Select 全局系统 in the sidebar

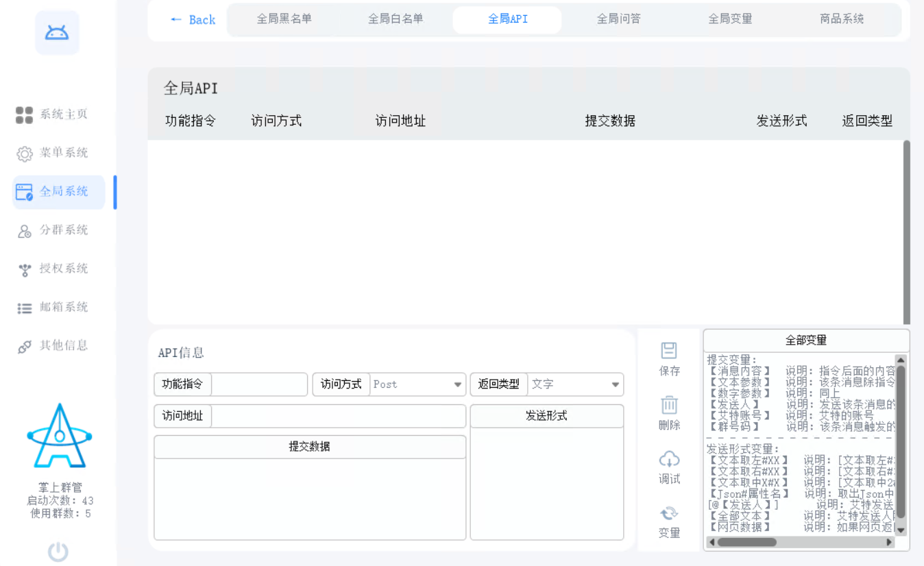pyautogui.click(x=59, y=192)
